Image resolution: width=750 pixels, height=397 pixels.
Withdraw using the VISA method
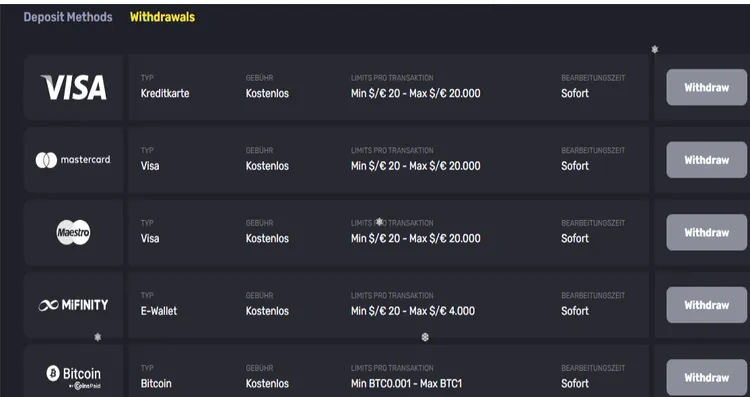(706, 87)
